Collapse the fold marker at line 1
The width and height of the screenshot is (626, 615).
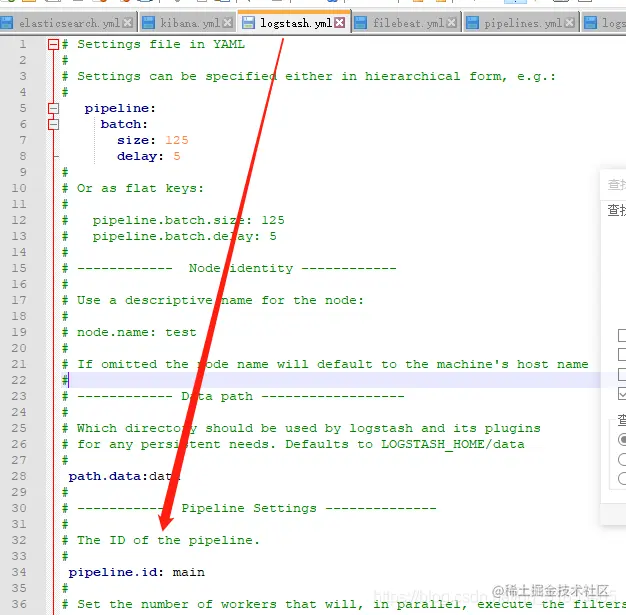coord(53,44)
